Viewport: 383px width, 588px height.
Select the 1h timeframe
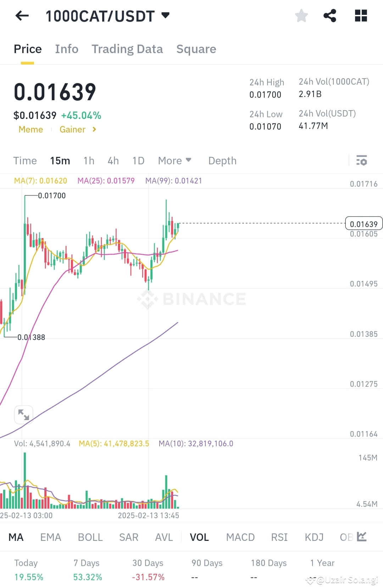pyautogui.click(x=89, y=160)
